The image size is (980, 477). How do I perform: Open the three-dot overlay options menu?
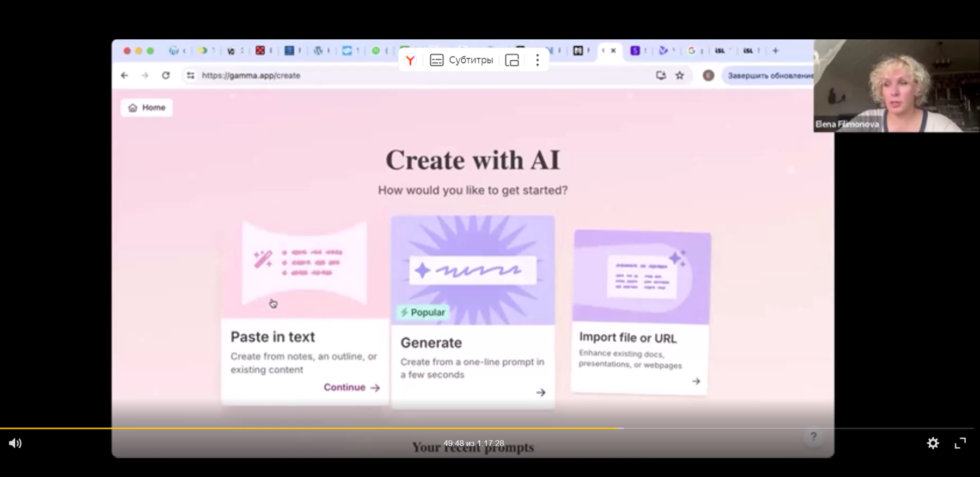[x=537, y=60]
